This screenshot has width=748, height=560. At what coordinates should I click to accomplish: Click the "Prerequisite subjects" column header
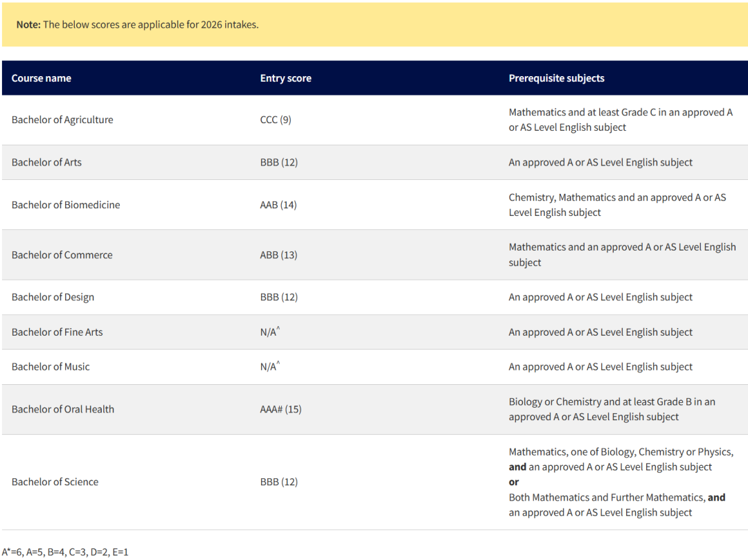click(556, 78)
